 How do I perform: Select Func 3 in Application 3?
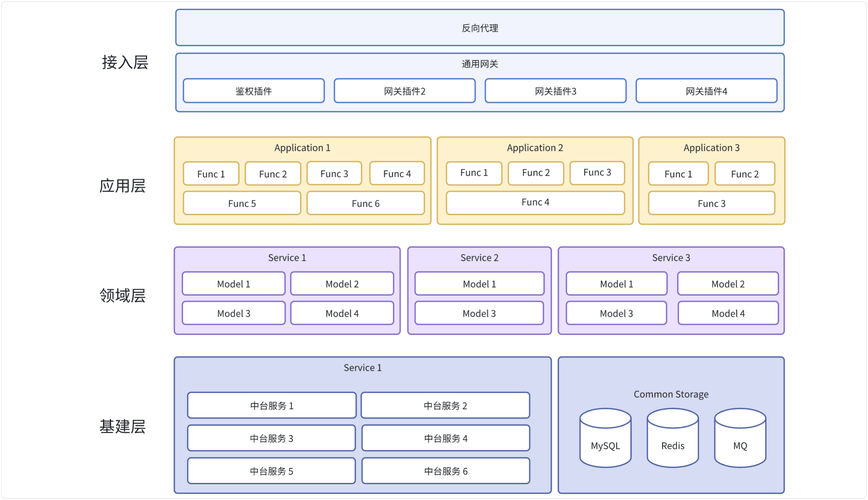coord(711,203)
